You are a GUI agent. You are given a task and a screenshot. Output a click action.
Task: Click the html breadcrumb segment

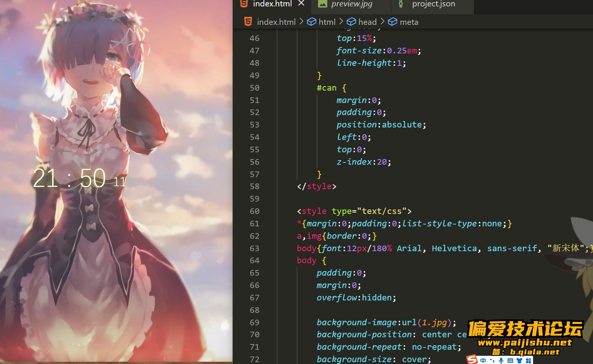[327, 22]
